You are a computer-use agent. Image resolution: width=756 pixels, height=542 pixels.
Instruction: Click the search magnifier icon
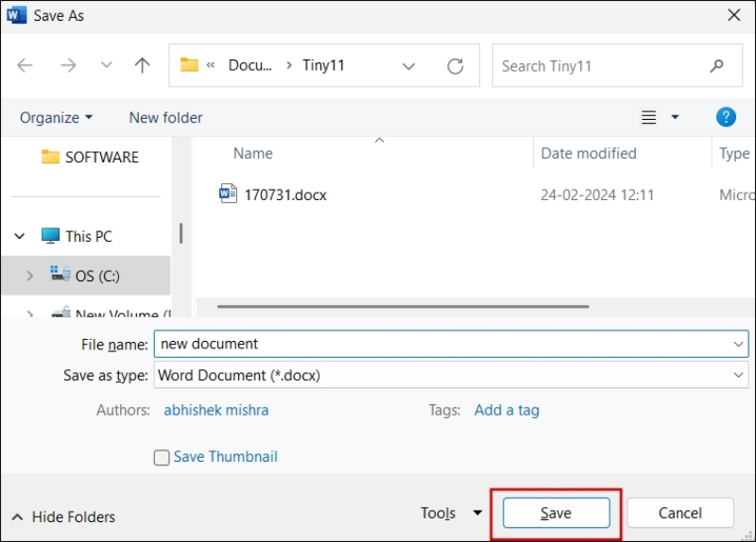tap(717, 66)
